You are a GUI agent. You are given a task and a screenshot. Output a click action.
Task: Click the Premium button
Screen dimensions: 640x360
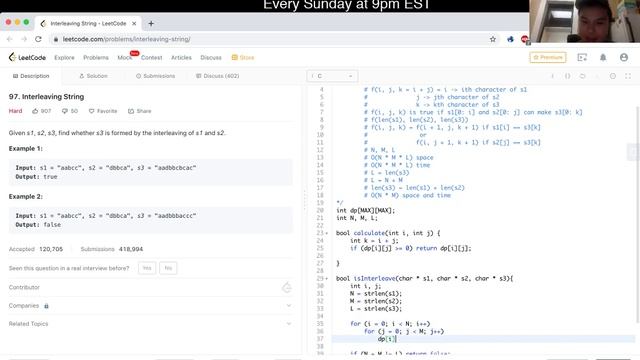pyautogui.click(x=548, y=58)
